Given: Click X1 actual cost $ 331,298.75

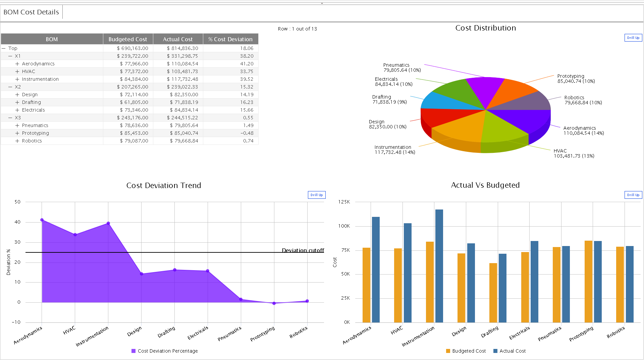Looking at the screenshot, I should point(182,56).
